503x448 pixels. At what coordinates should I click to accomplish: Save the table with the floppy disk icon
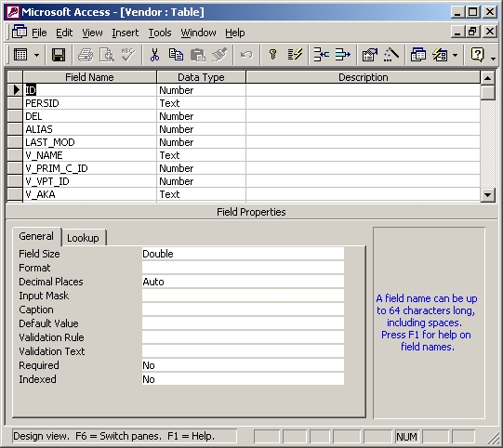59,55
